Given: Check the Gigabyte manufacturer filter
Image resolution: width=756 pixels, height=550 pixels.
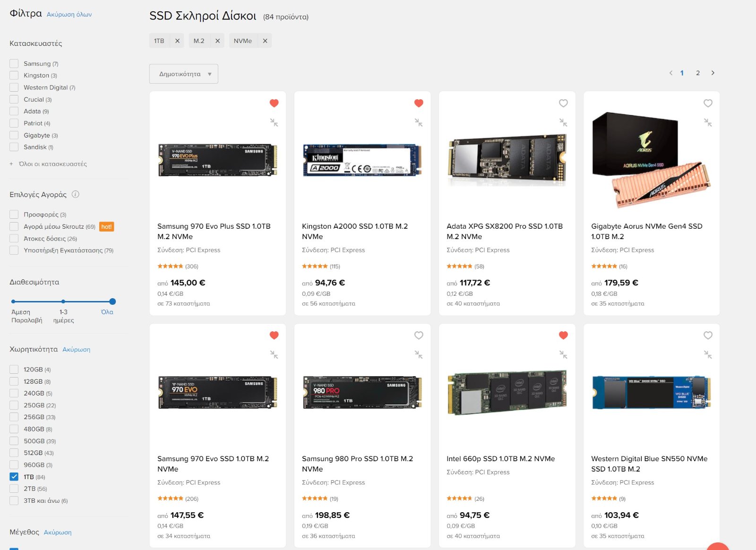Looking at the screenshot, I should click(14, 135).
